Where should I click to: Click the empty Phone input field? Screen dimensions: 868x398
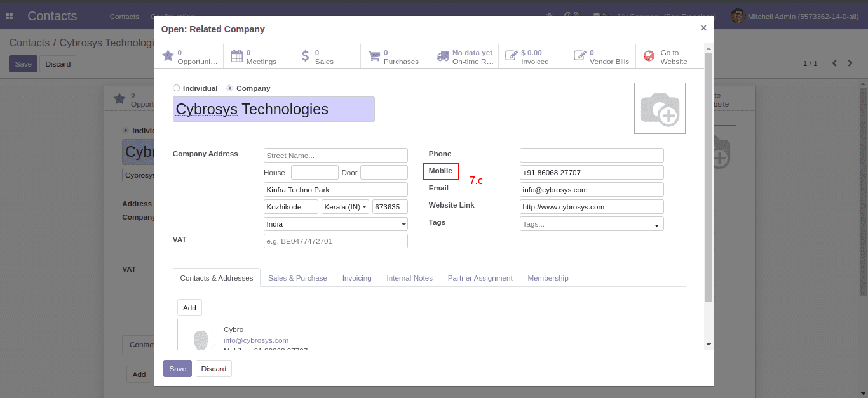(x=592, y=156)
